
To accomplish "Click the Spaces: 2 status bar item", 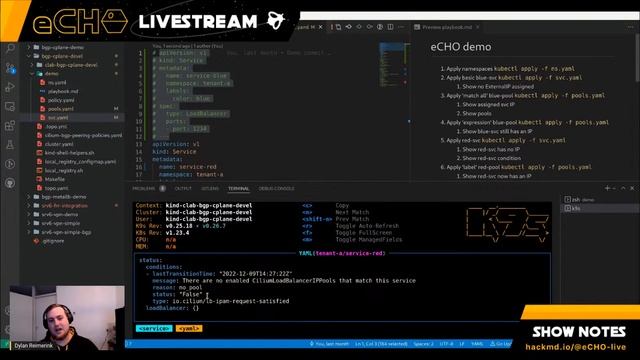I will (423, 344).
